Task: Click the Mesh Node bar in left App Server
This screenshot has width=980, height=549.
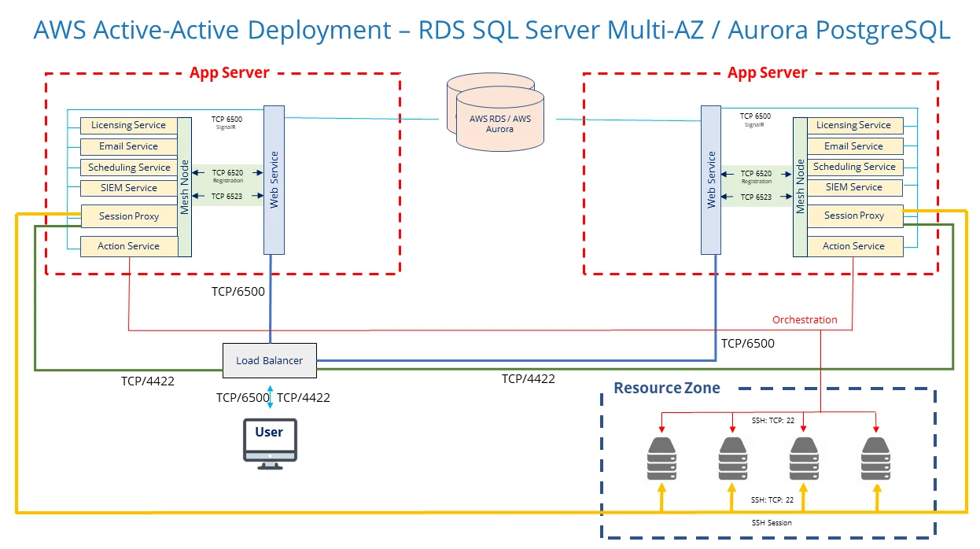Action: [184, 187]
